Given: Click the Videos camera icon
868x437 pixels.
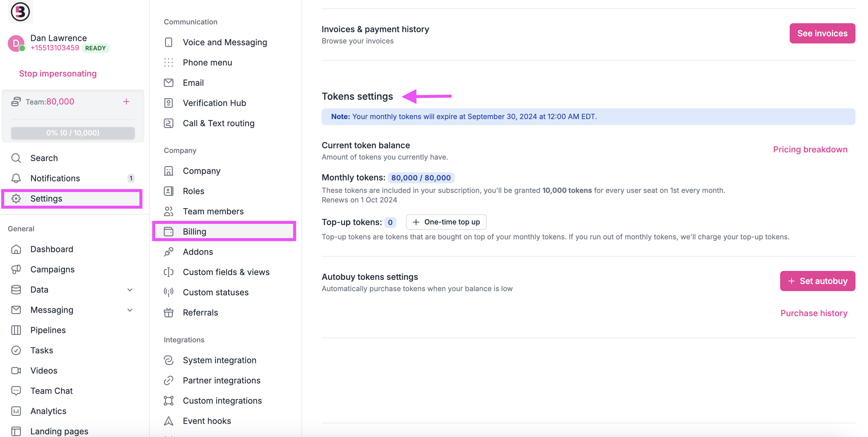Looking at the screenshot, I should (x=16, y=370).
